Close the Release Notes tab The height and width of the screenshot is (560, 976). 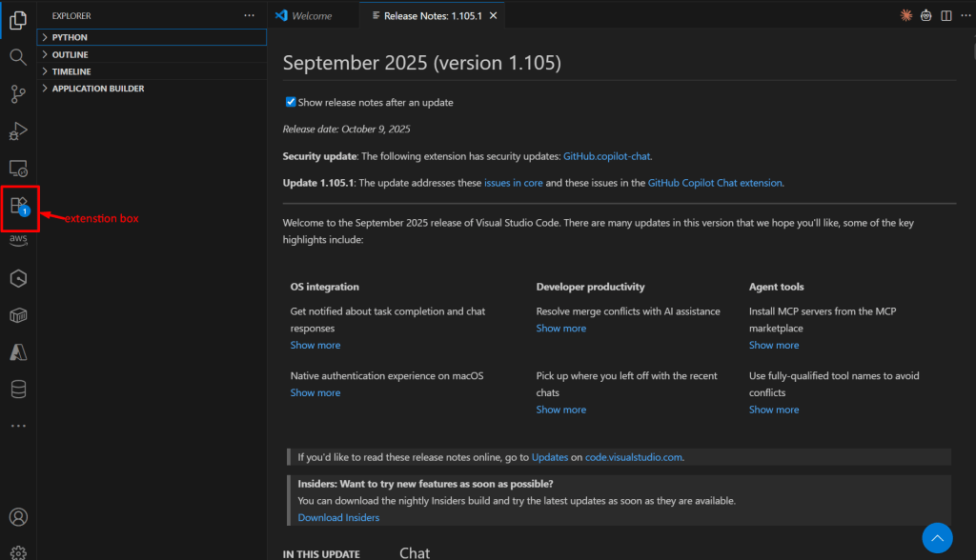pos(492,15)
